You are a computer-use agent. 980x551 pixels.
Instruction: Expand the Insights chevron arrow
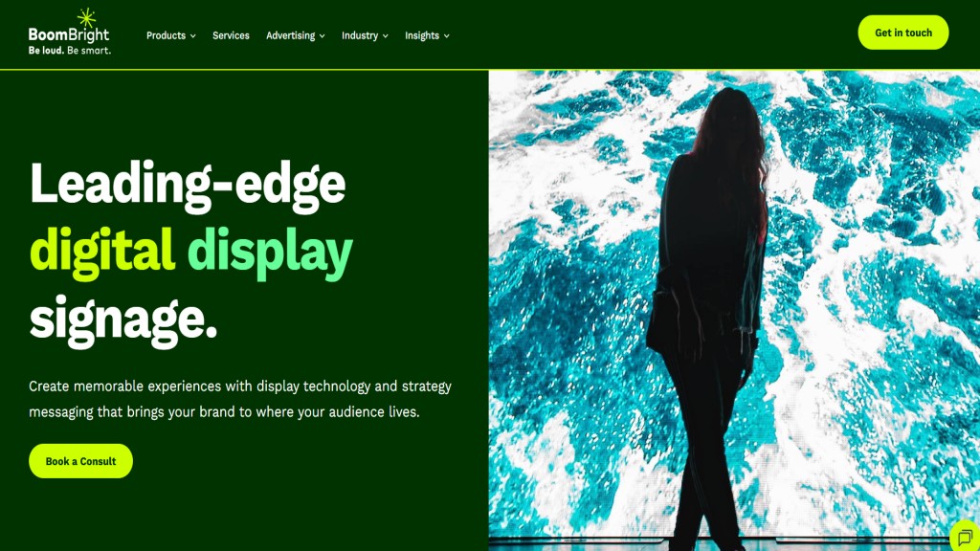(447, 36)
